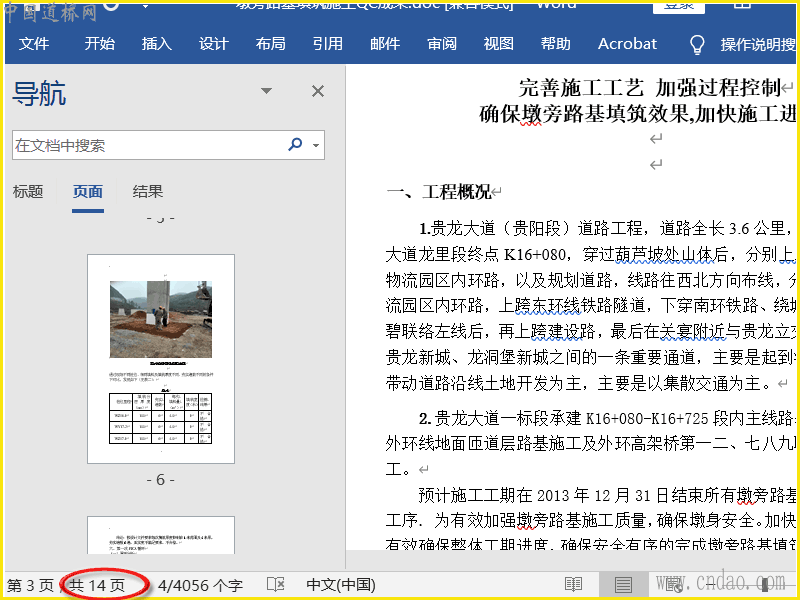Viewport: 800px width, 600px height.
Task: Click the 登录 sign-in button
Action: click(x=679, y=5)
